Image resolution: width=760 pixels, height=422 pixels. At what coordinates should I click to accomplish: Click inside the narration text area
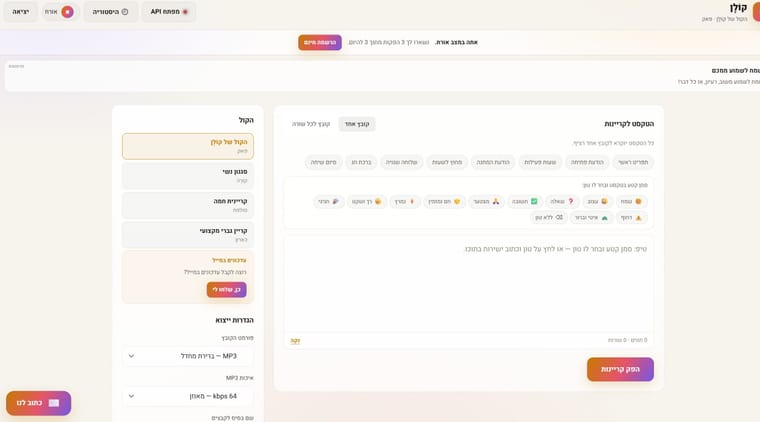[x=468, y=286]
